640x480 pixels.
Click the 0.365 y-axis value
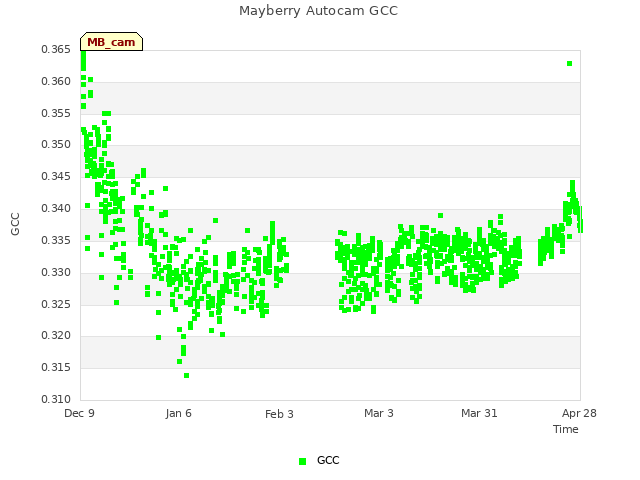[x=56, y=49]
